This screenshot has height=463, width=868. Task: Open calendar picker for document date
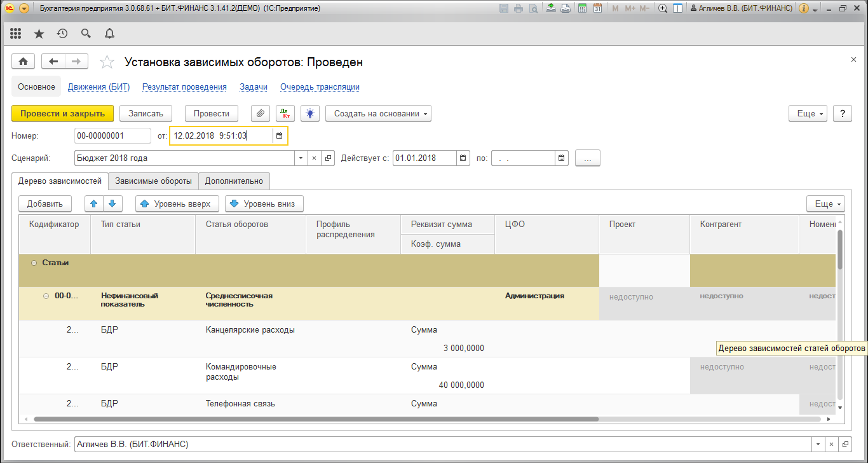(279, 135)
